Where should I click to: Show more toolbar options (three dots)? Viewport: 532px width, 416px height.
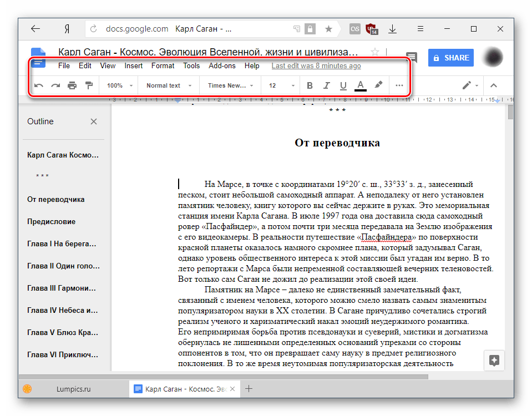(399, 85)
